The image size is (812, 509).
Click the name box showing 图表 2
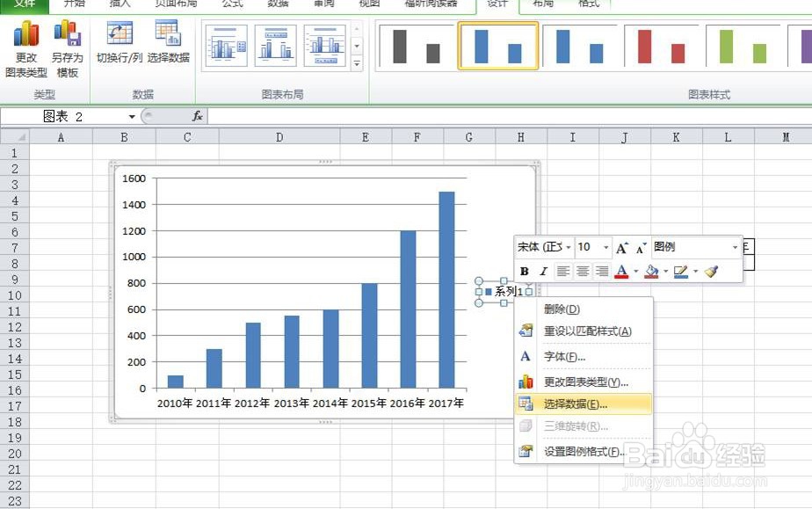point(62,115)
